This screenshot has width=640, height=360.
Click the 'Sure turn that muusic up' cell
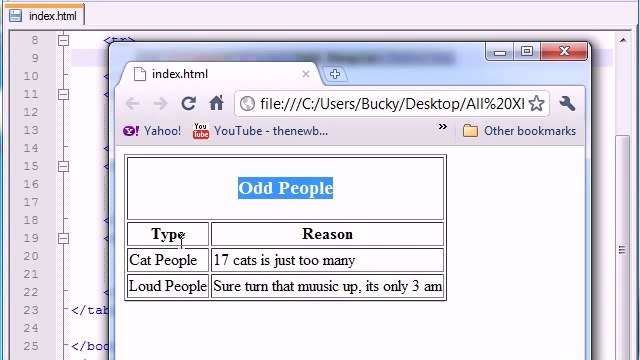[327, 286]
